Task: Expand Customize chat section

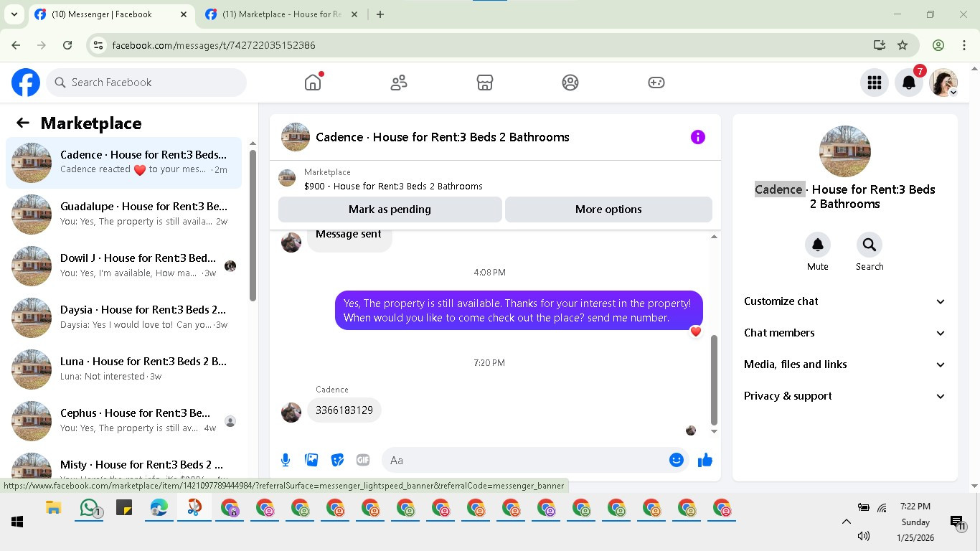Action: 844,301
